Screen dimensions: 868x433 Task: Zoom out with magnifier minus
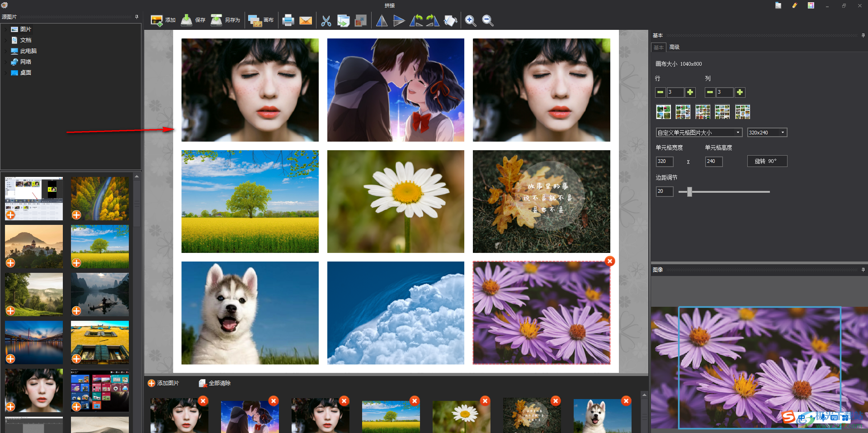tap(487, 20)
